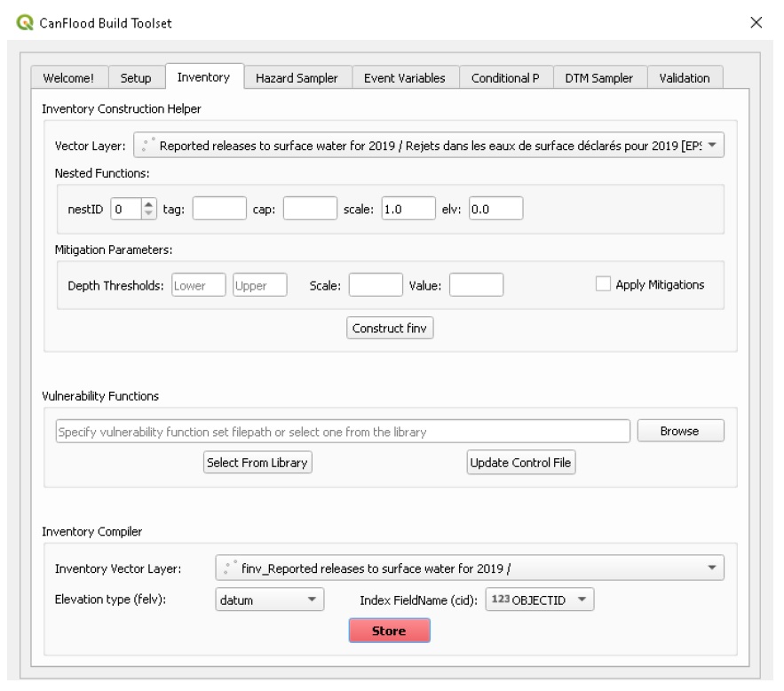Click the QGIS logo icon in title bar
This screenshot has height=691, width=784.
(25, 22)
